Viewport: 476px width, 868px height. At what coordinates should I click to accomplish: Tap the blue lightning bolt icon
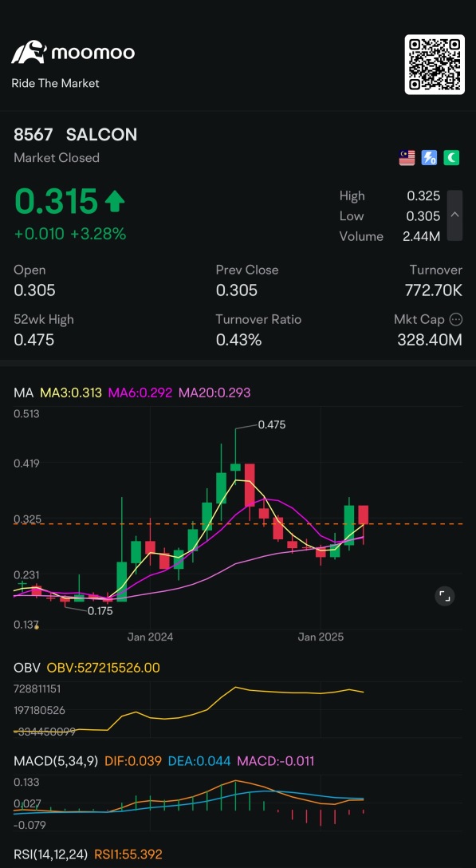[x=430, y=158]
